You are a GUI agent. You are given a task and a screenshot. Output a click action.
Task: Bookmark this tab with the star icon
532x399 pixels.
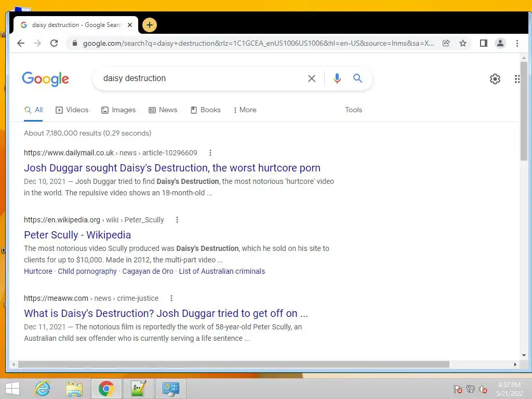463,43
